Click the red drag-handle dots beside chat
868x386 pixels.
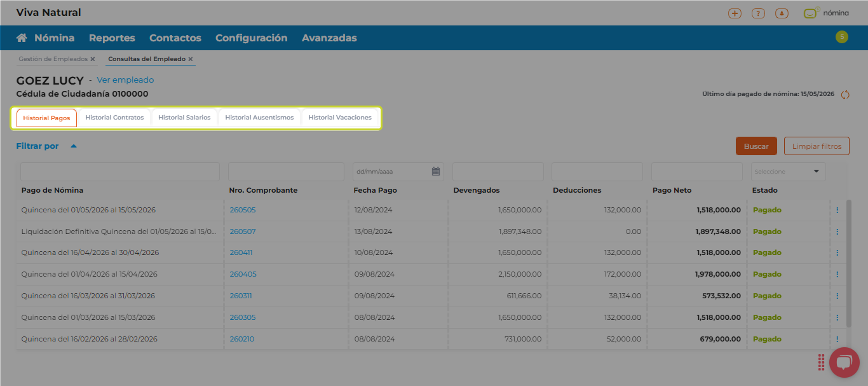click(x=822, y=362)
